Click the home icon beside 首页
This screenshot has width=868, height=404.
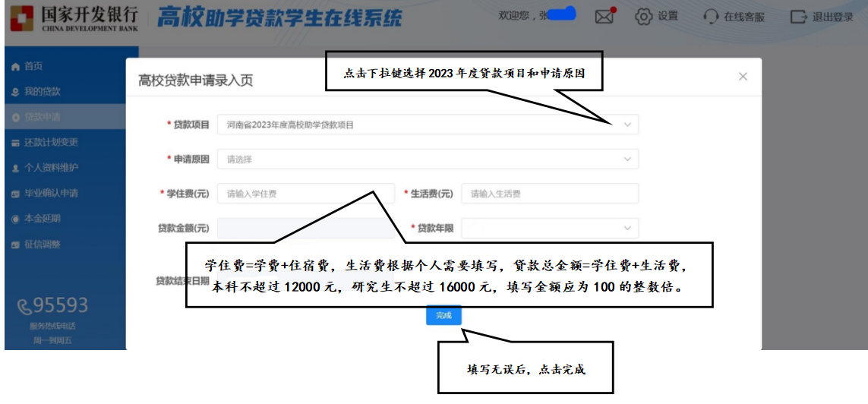(15, 67)
